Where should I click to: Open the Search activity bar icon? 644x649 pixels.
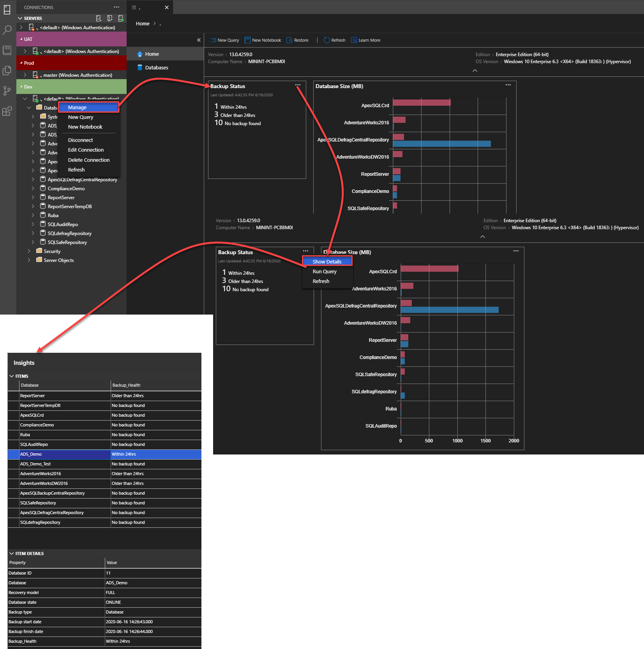point(7,30)
